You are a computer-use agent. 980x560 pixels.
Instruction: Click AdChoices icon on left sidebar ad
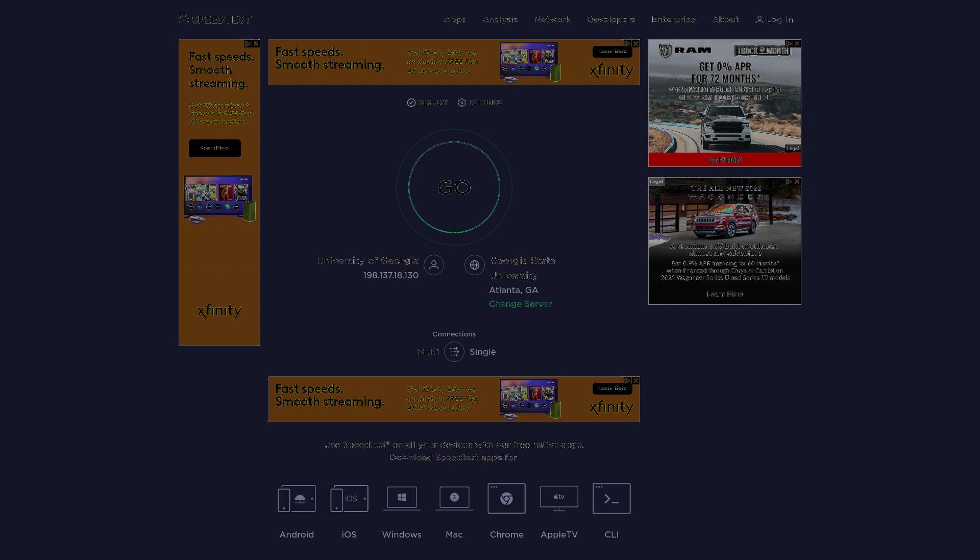tap(248, 44)
